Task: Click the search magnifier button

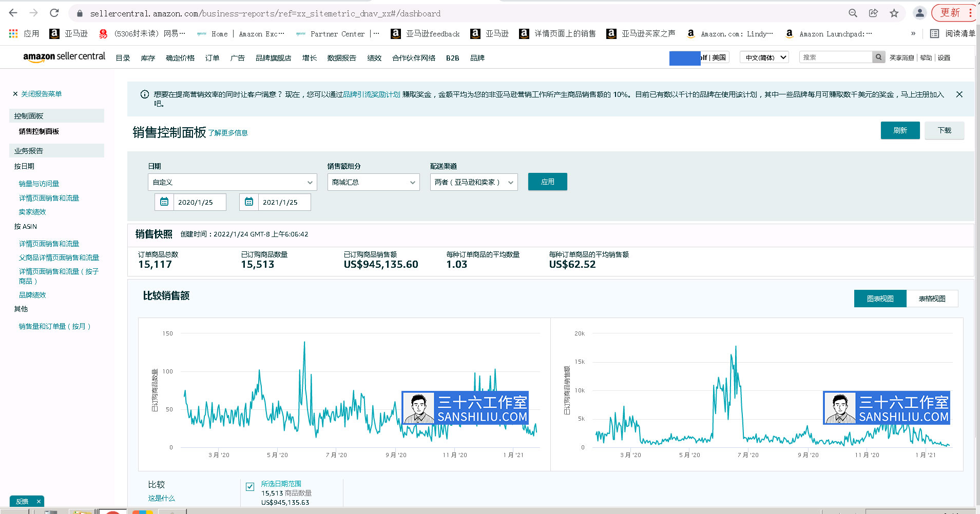Action: coord(879,57)
